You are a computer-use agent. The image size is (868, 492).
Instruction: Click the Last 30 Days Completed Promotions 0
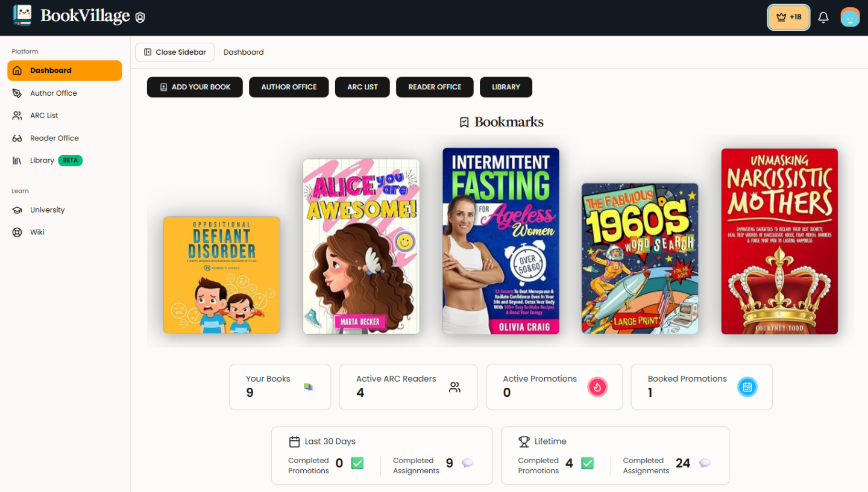339,463
